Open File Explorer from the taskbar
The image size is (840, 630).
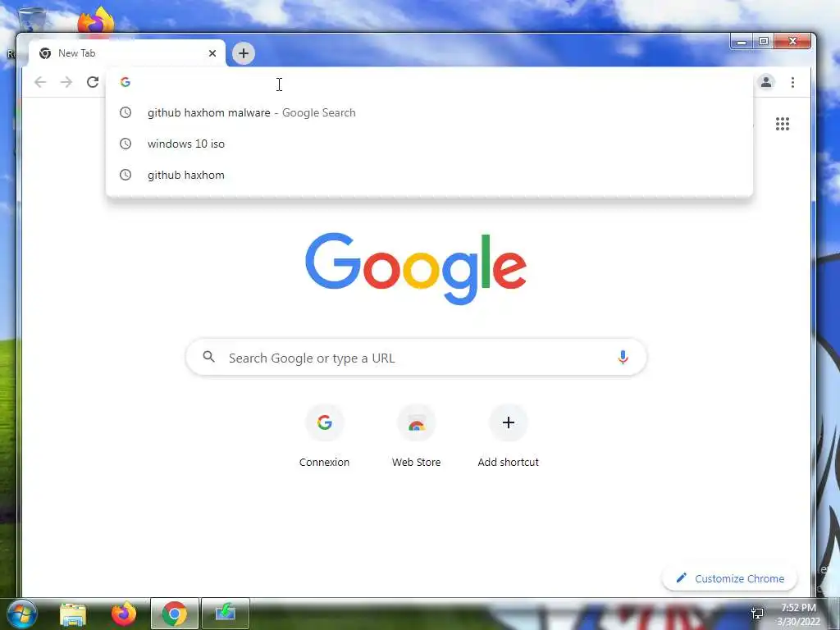point(73,614)
